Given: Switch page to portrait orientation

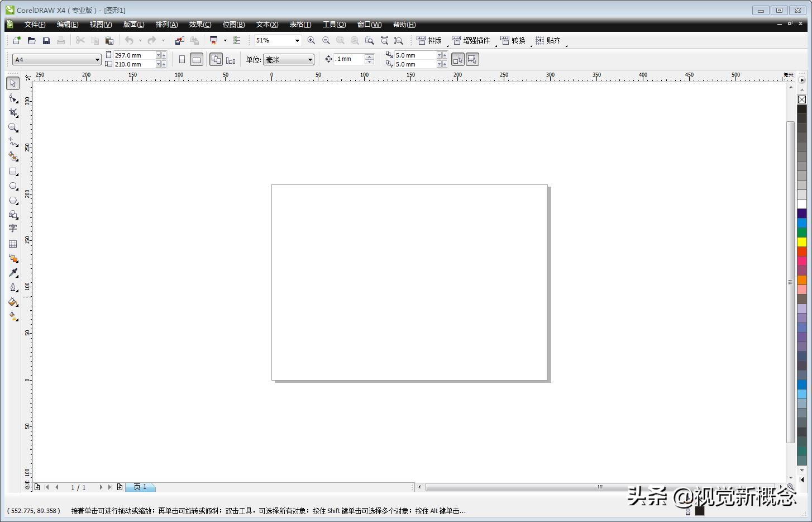Looking at the screenshot, I should 182,59.
